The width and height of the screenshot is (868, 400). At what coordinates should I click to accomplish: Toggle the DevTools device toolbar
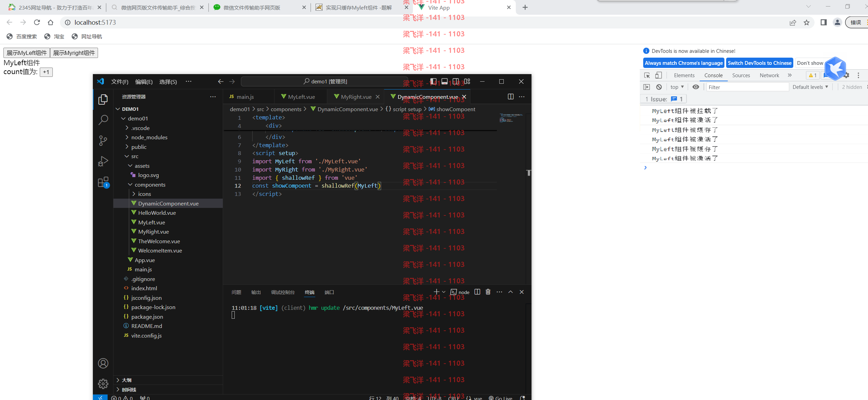click(x=658, y=75)
